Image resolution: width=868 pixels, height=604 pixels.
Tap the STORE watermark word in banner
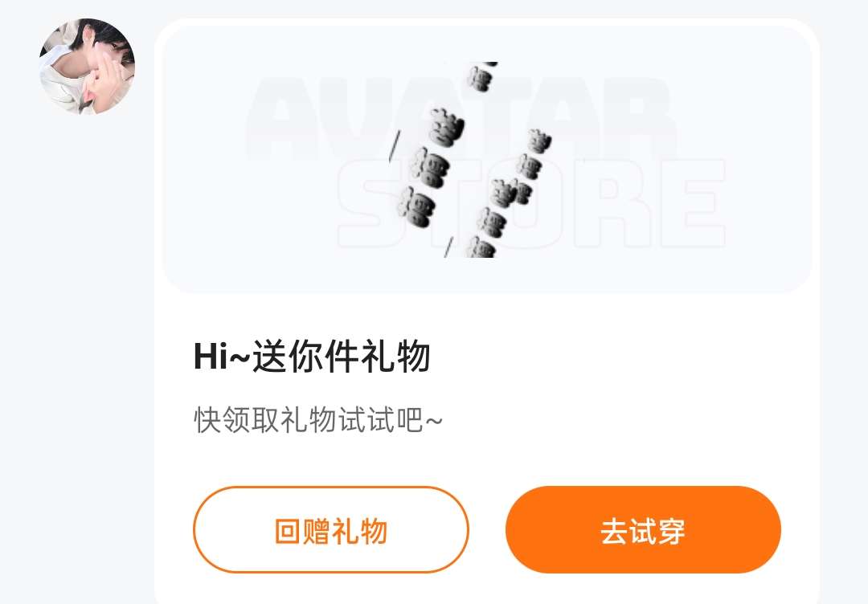(531, 203)
